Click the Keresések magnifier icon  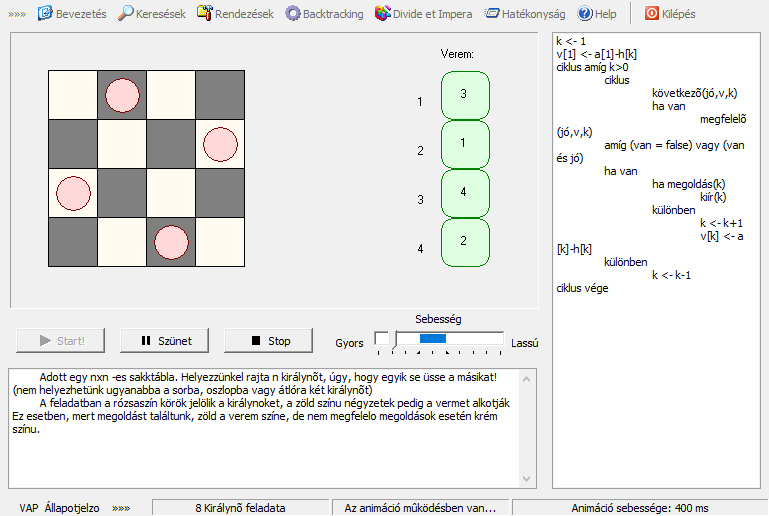125,13
